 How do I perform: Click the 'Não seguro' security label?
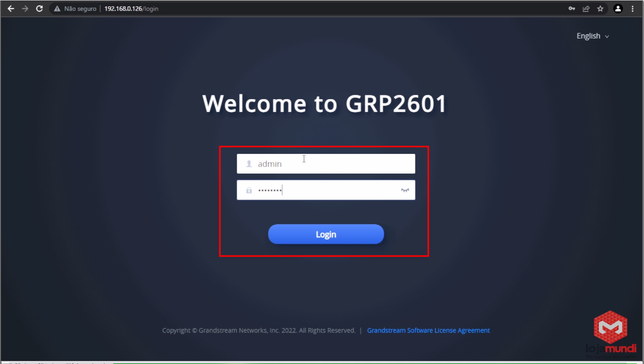[x=80, y=9]
